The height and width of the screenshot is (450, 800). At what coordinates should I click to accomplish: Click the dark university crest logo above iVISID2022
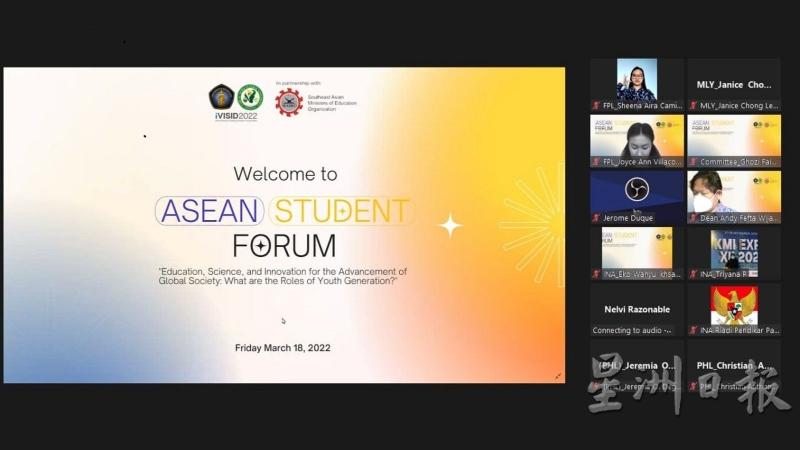click(221, 97)
